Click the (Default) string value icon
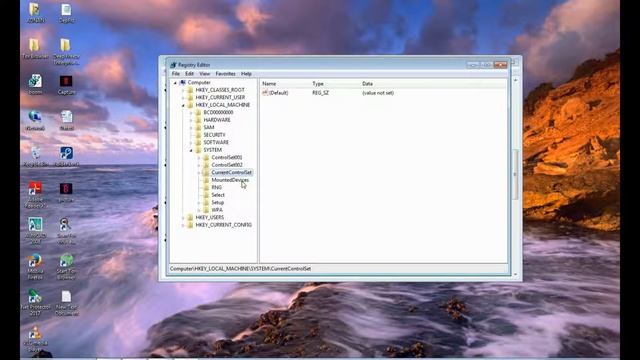The height and width of the screenshot is (360, 640). [x=265, y=93]
